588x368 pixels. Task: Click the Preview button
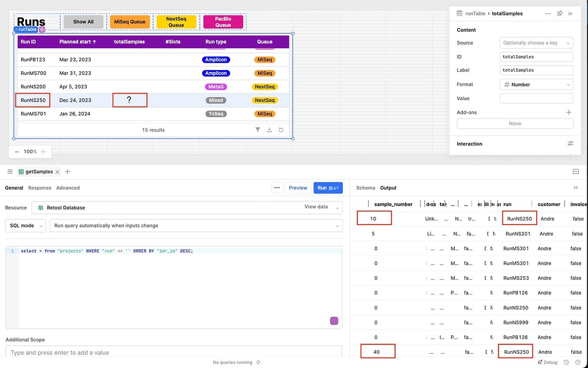[297, 188]
